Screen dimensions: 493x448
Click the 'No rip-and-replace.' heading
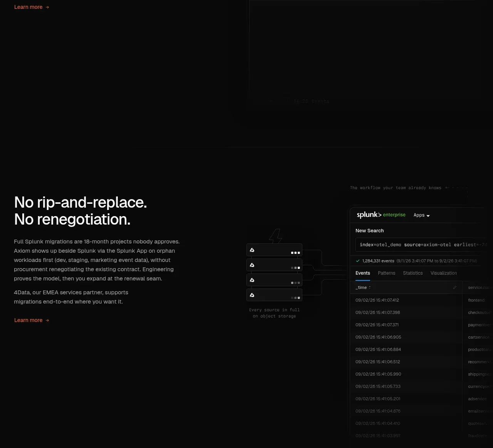(80, 202)
